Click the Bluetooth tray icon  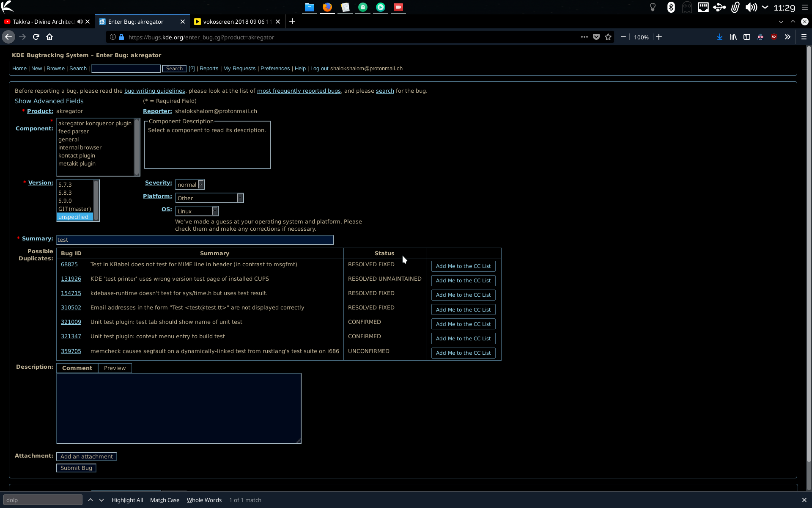coord(671,7)
